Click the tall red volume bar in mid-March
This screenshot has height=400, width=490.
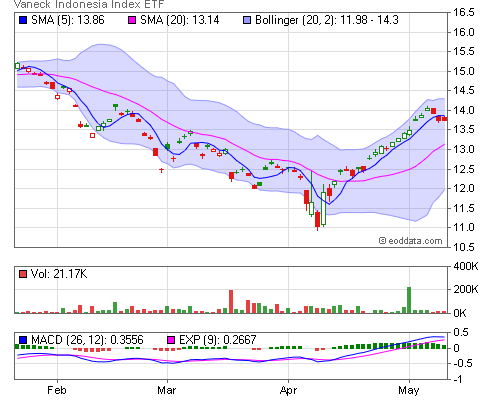(231, 302)
